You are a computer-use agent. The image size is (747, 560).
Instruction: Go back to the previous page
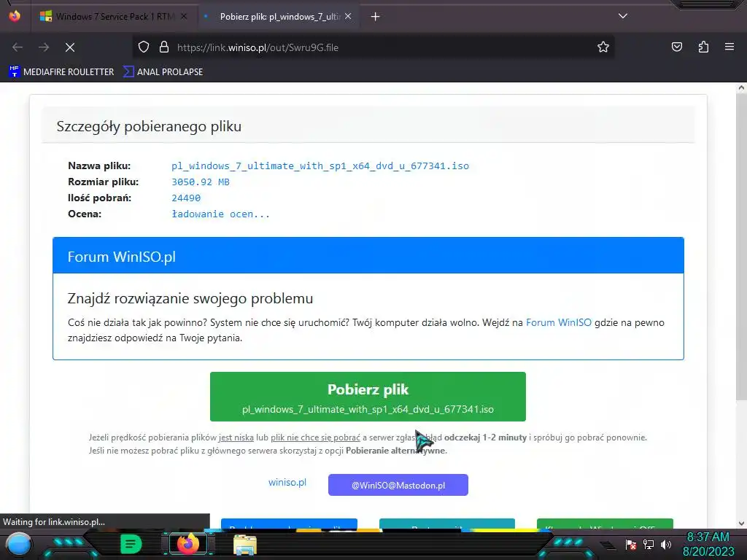[x=18, y=47]
